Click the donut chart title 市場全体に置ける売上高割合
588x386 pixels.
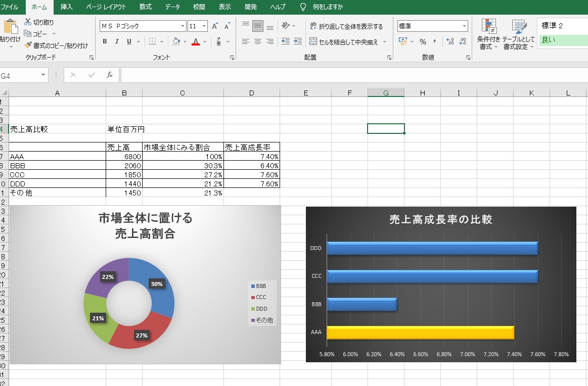[x=146, y=226]
